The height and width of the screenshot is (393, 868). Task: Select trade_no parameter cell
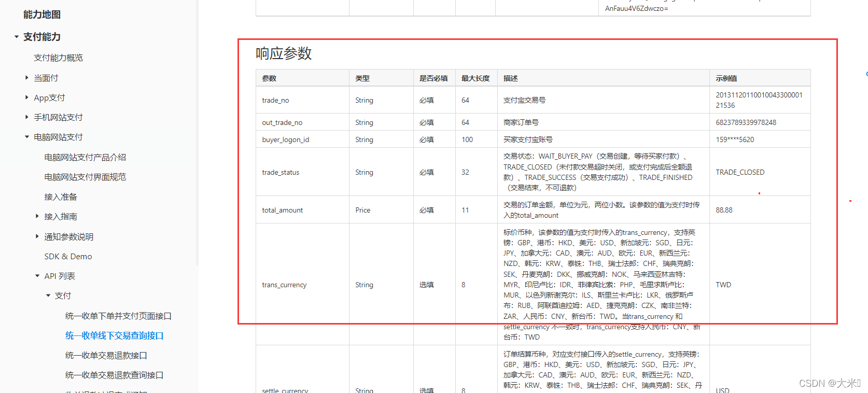(302, 100)
